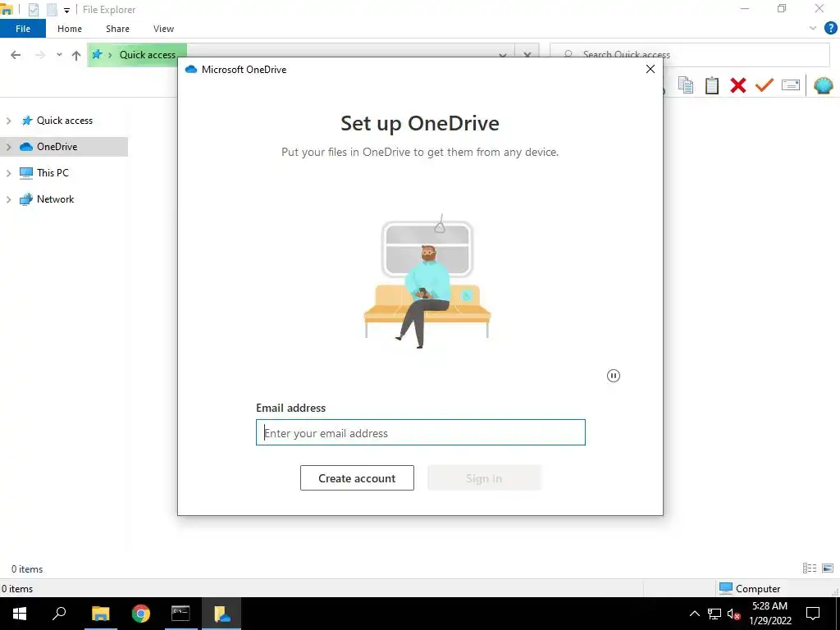This screenshot has height=630, width=840.
Task: Click the OneDrive setup taskbar icon
Action: [221, 614]
